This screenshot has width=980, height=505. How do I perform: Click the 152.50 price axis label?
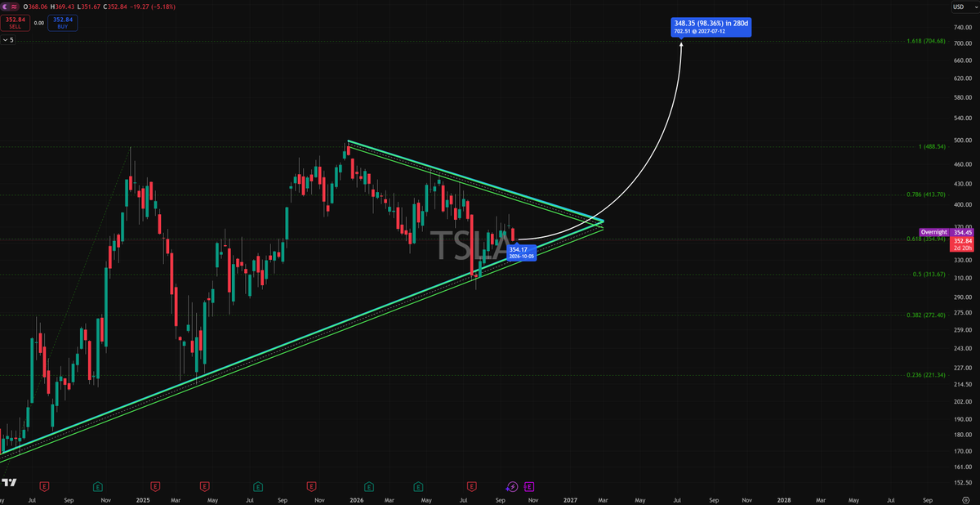962,482
